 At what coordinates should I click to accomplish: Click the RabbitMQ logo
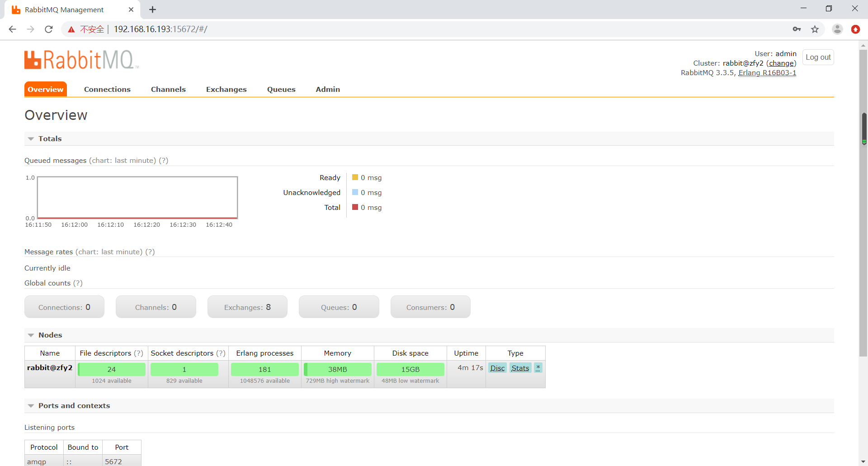[x=81, y=60]
